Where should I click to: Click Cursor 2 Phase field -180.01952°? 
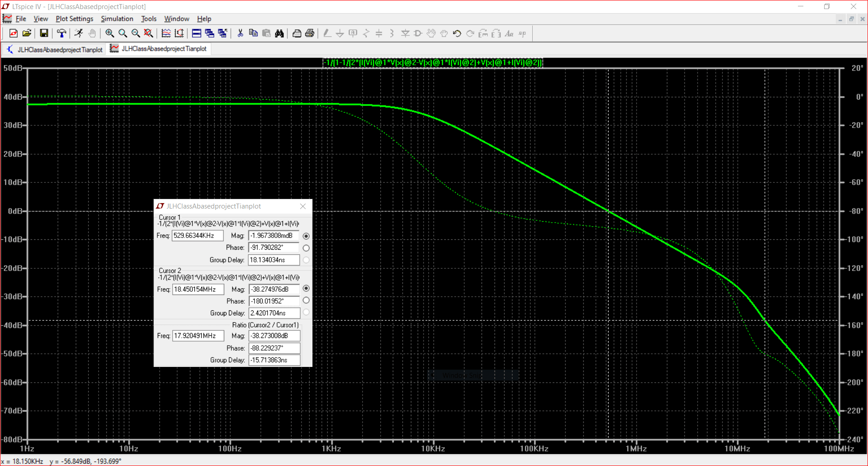click(274, 301)
